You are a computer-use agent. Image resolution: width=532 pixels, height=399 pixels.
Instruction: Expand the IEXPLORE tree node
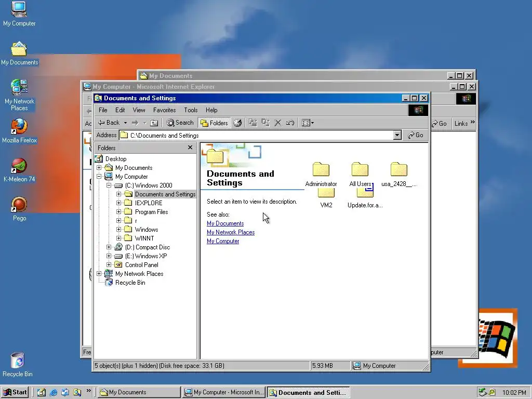[119, 203]
